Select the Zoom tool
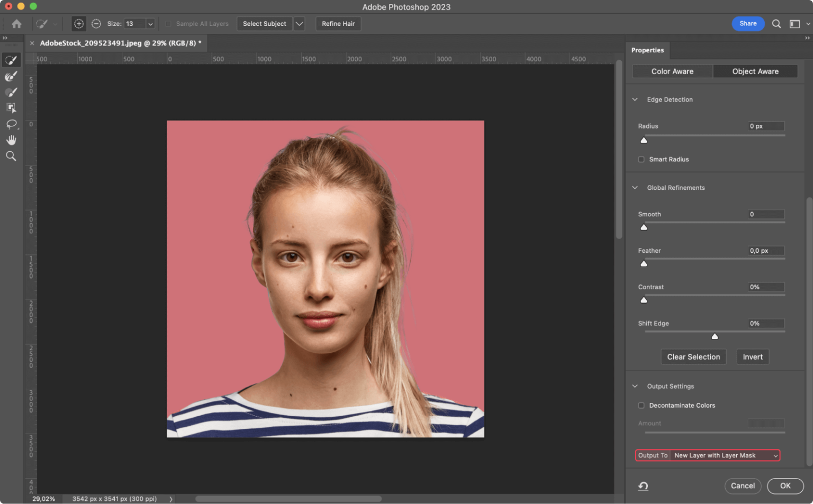The width and height of the screenshot is (813, 504). click(x=11, y=155)
